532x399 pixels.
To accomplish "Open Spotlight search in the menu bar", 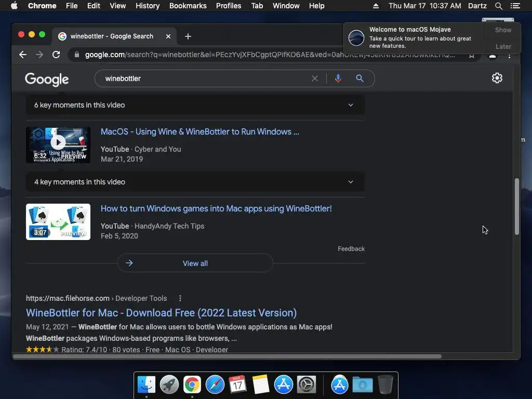I will tap(498, 6).
